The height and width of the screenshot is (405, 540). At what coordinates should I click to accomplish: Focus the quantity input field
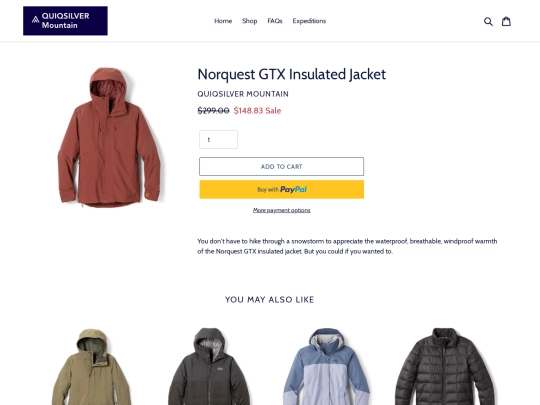click(218, 139)
